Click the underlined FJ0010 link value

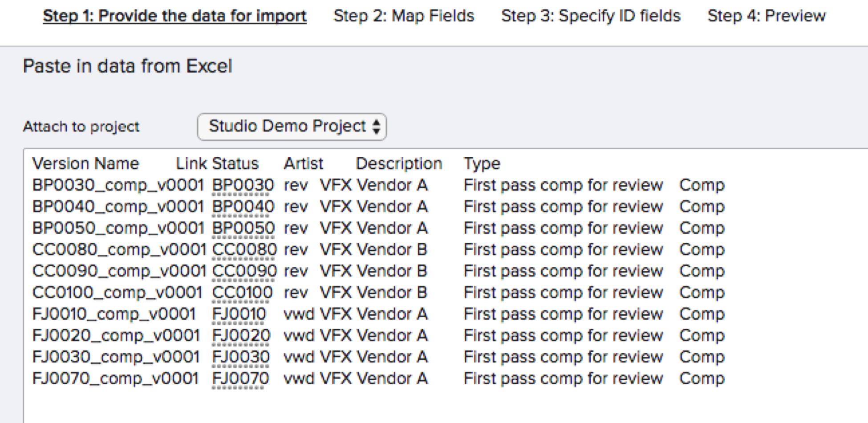tap(239, 314)
